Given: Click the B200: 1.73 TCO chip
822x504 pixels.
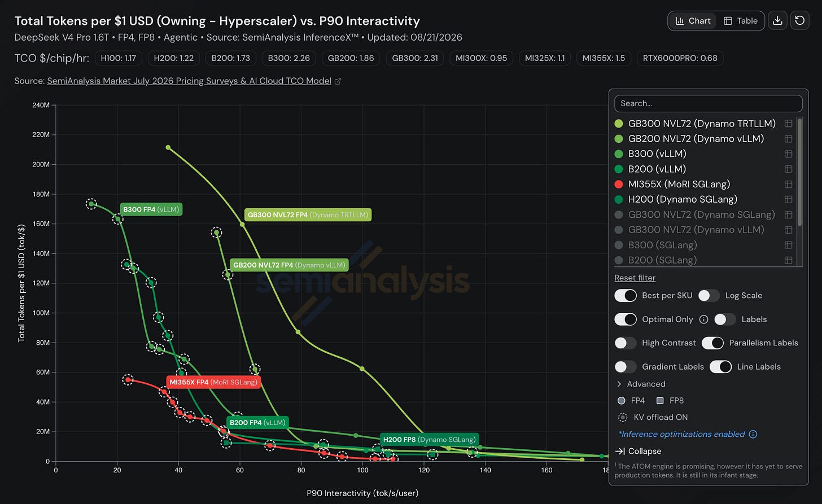Looking at the screenshot, I should coord(231,58).
